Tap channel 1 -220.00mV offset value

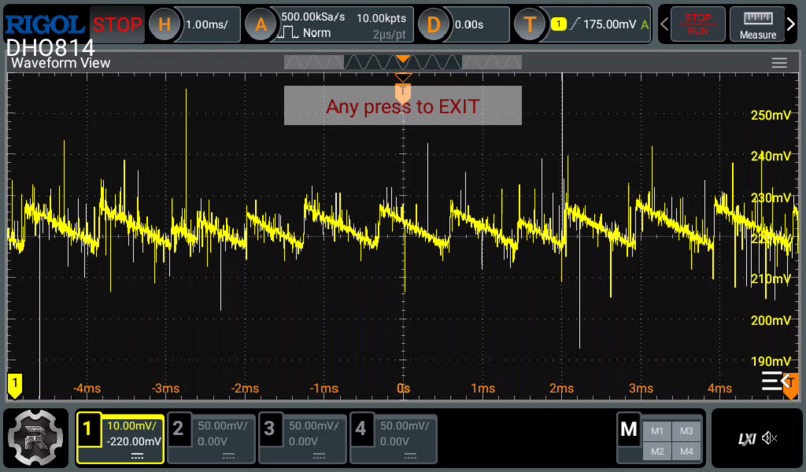pyautogui.click(x=134, y=441)
